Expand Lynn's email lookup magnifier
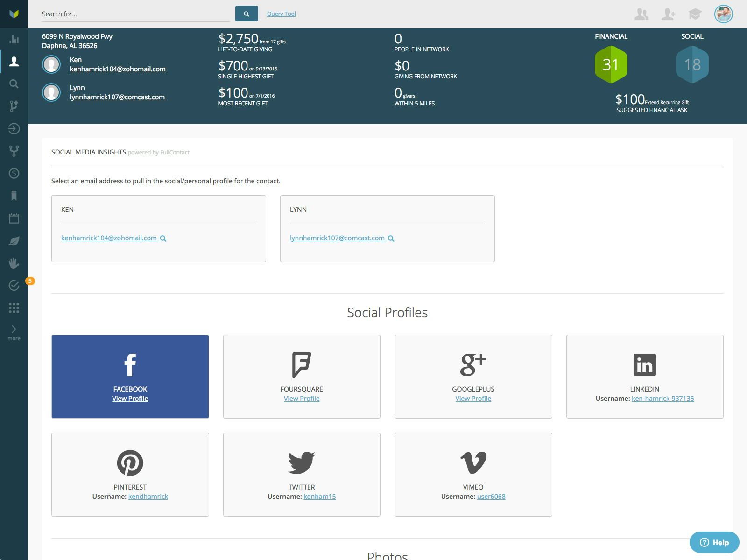The width and height of the screenshot is (747, 560). (x=391, y=238)
